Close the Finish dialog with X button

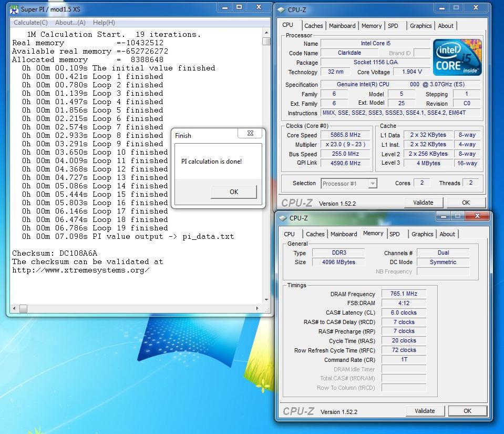pyautogui.click(x=250, y=133)
